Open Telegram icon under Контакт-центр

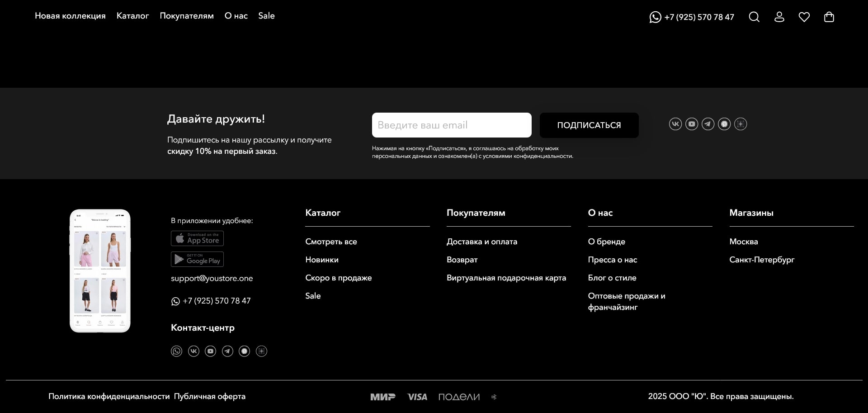click(x=227, y=351)
